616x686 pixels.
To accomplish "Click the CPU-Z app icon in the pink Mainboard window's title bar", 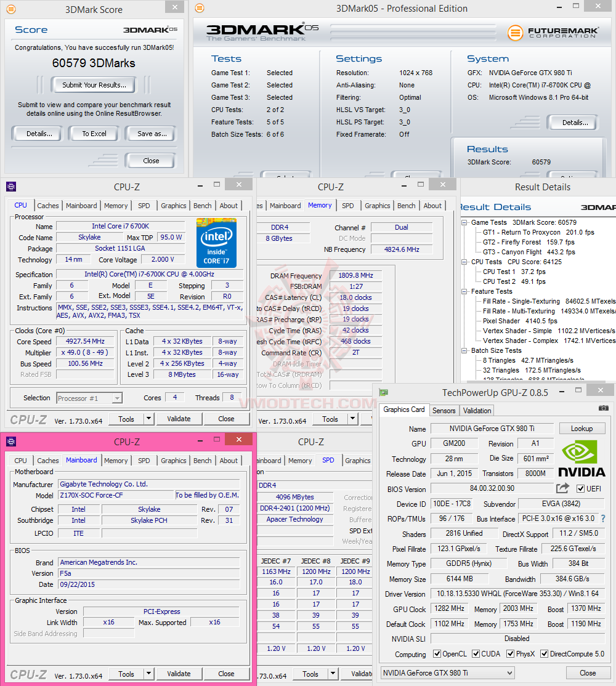I will 11,442.
